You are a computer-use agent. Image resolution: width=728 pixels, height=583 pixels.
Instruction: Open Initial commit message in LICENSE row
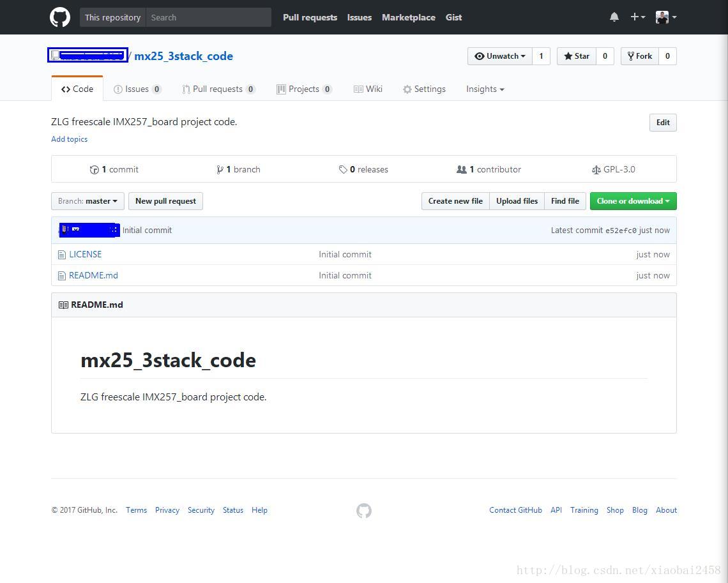[345, 254]
